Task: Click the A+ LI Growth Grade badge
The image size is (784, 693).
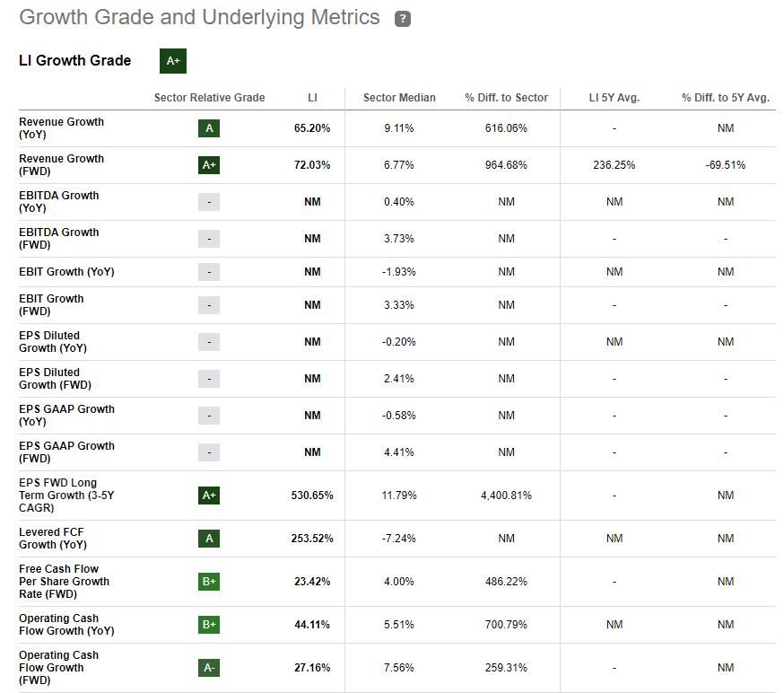Action: click(173, 61)
